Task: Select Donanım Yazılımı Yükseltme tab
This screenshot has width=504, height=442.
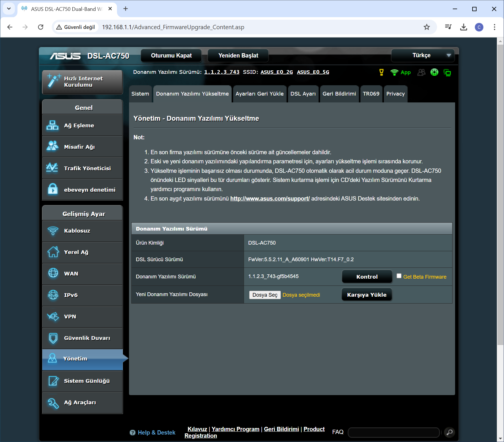Action: pos(192,94)
